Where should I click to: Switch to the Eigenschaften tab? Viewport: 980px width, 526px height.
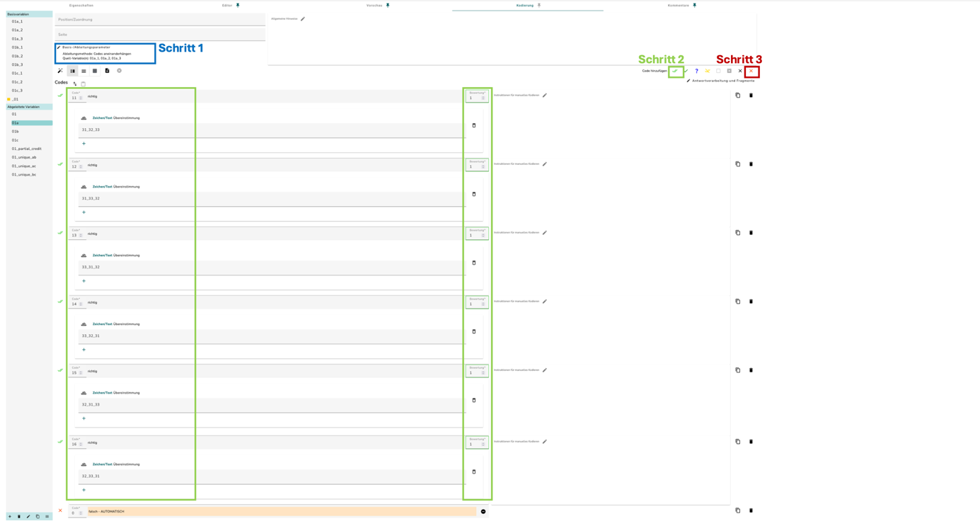pos(81,6)
